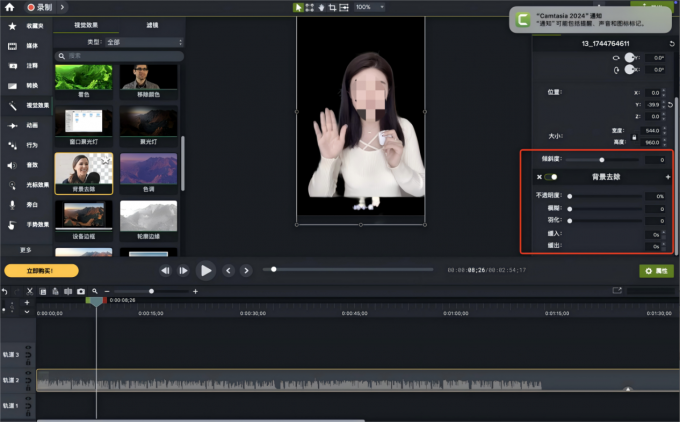The width and height of the screenshot is (680, 422).
Task: Toggle the 属性 properties panel button
Action: click(x=657, y=271)
